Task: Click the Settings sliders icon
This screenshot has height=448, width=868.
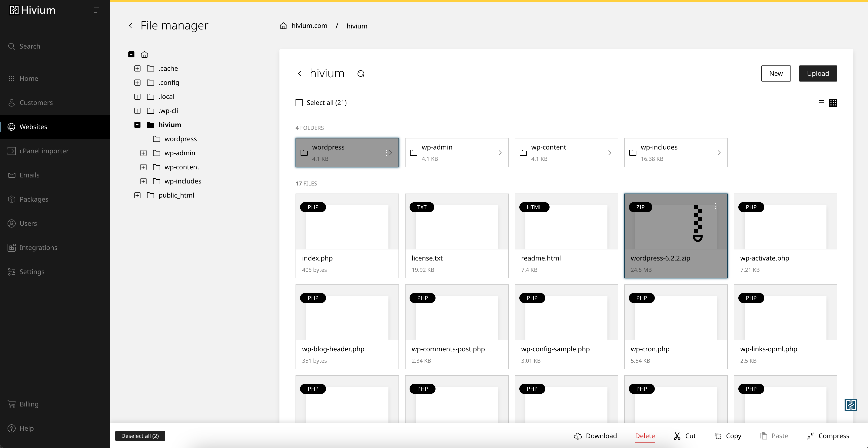Action: 12,272
